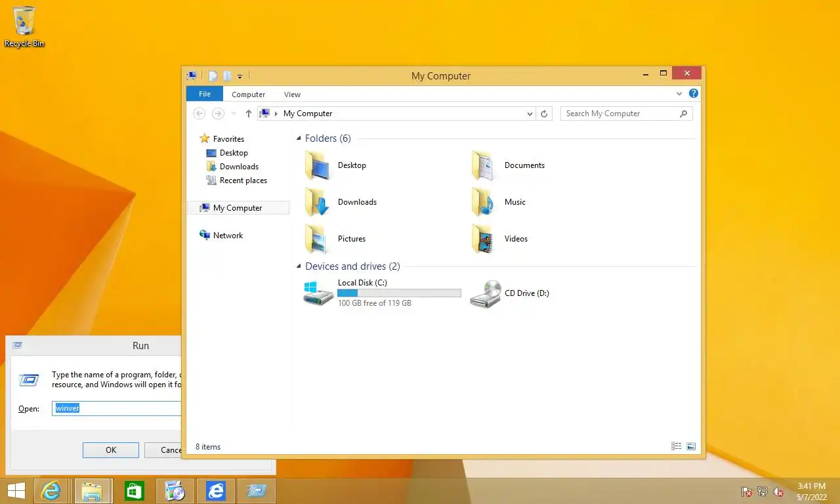Refresh the My Computer address bar
The image size is (840, 504).
pyautogui.click(x=544, y=114)
